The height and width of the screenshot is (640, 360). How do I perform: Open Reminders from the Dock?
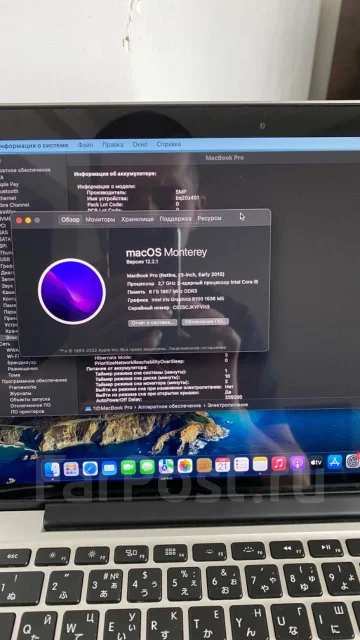pyautogui.click(x=241, y=464)
